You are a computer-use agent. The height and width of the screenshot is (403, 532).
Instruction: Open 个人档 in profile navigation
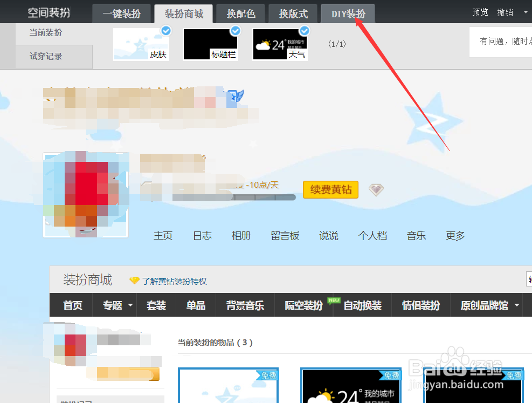click(372, 236)
